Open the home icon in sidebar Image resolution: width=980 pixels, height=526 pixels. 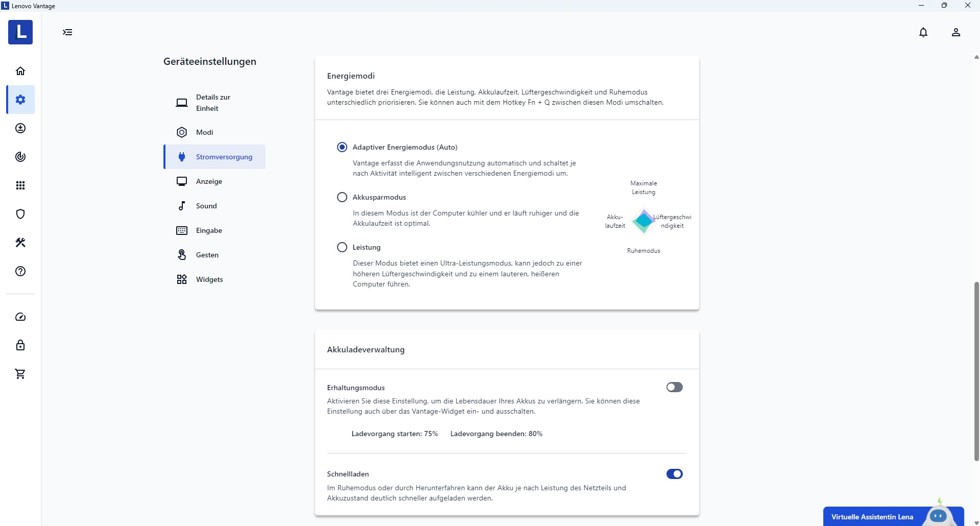(x=20, y=71)
